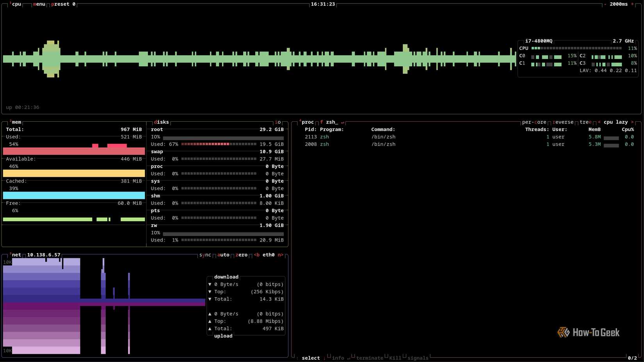Select the zsh process with Pid 2113

(x=351, y=137)
